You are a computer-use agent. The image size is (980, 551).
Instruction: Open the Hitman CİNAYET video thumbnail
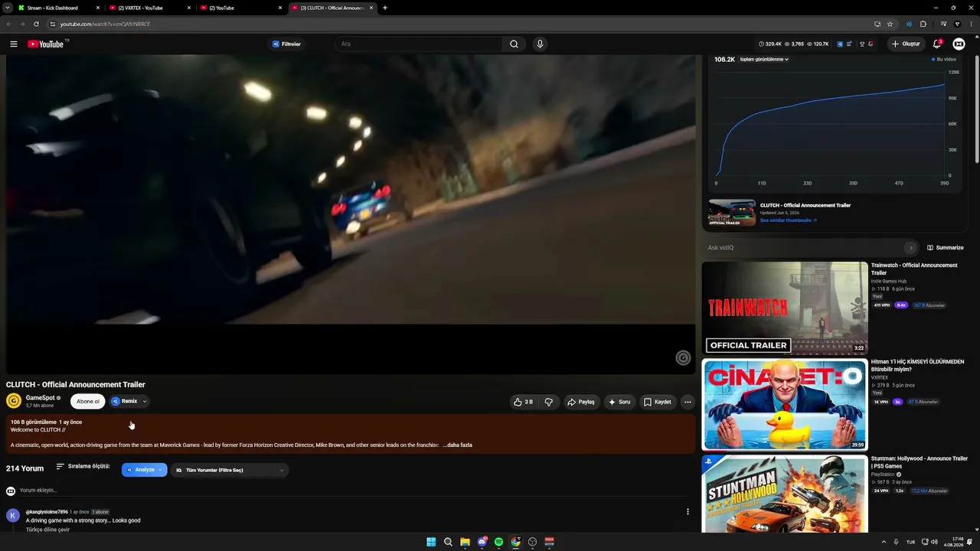(x=785, y=405)
